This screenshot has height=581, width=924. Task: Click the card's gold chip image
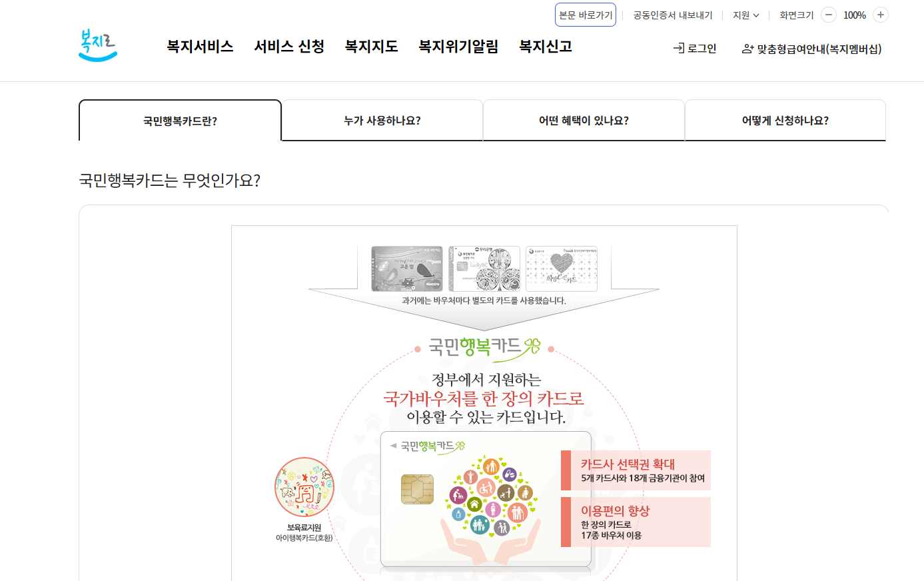point(417,489)
